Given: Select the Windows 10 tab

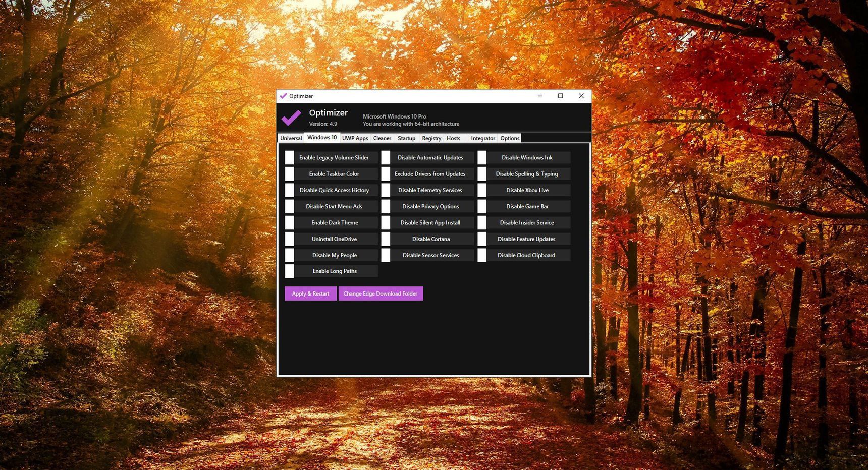Looking at the screenshot, I should tap(322, 137).
